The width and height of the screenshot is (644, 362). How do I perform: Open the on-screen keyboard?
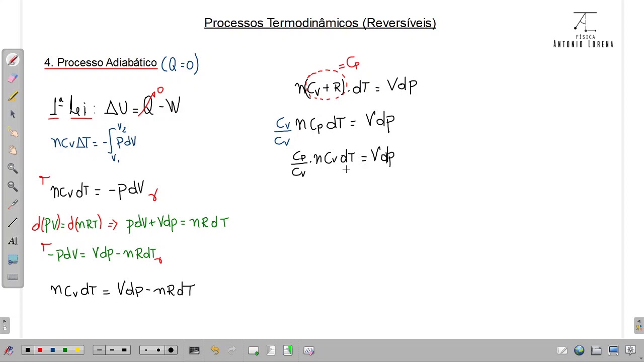click(x=13, y=277)
